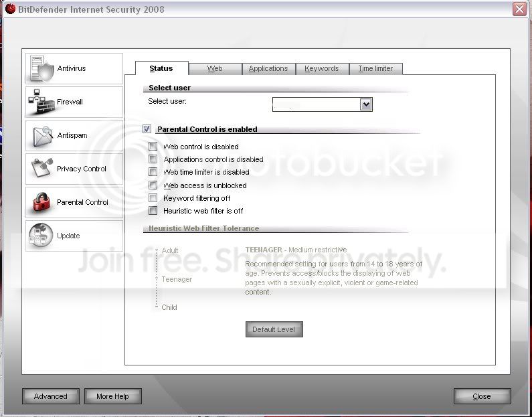Close the window with the red X

click(519, 9)
